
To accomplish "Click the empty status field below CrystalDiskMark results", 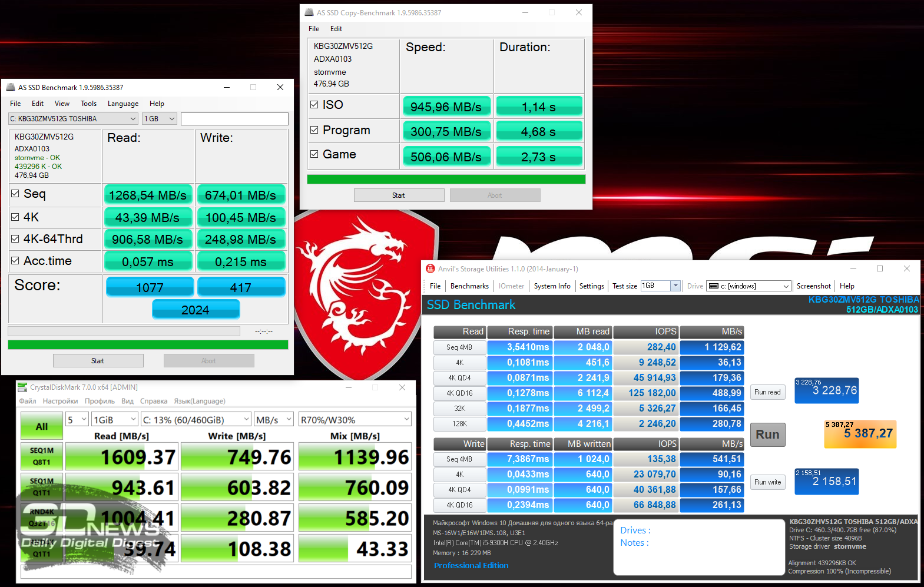I will point(216,571).
